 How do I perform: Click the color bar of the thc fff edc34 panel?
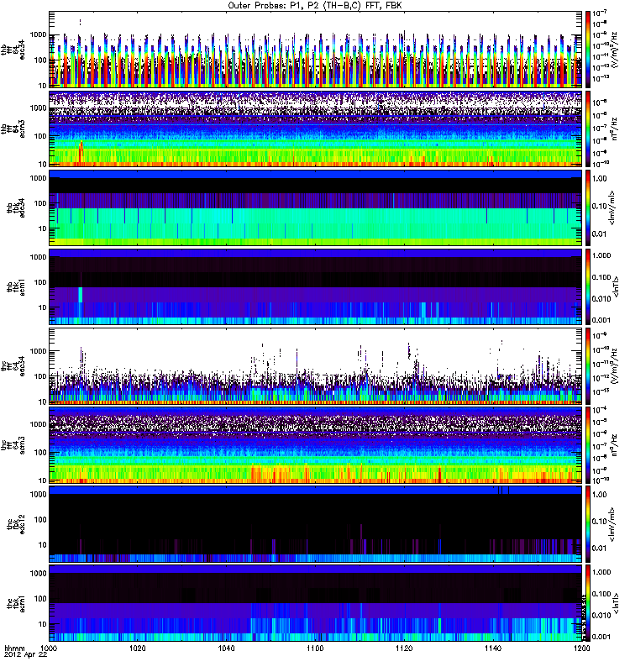click(x=588, y=366)
